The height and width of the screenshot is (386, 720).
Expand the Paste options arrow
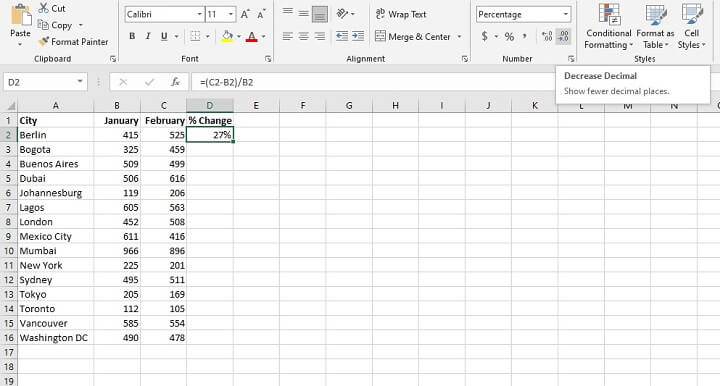point(20,45)
